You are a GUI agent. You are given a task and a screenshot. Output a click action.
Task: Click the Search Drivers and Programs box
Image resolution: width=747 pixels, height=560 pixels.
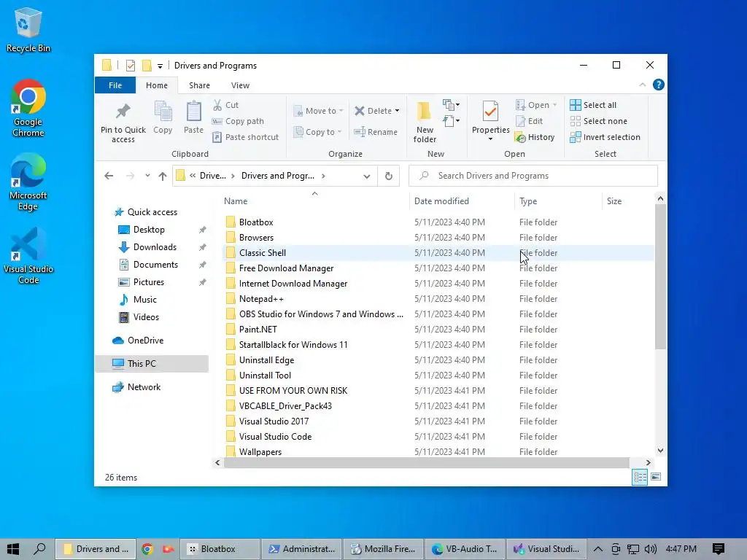533,176
